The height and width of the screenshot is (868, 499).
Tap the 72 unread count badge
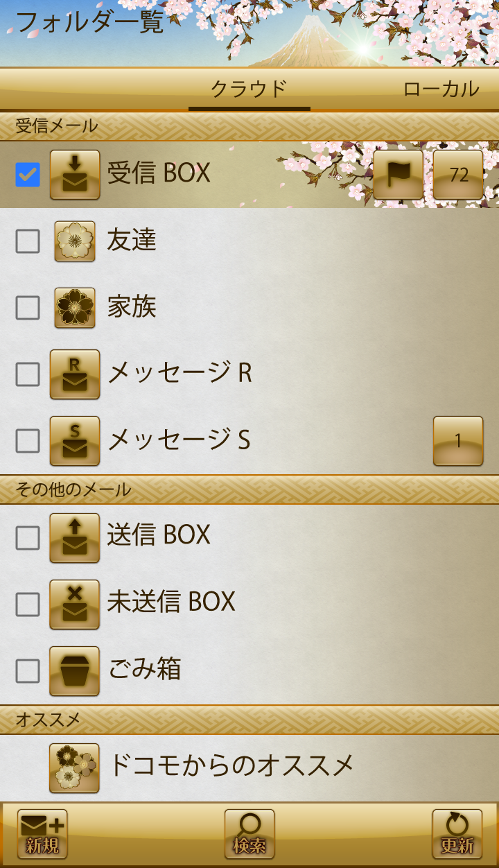coord(458,175)
